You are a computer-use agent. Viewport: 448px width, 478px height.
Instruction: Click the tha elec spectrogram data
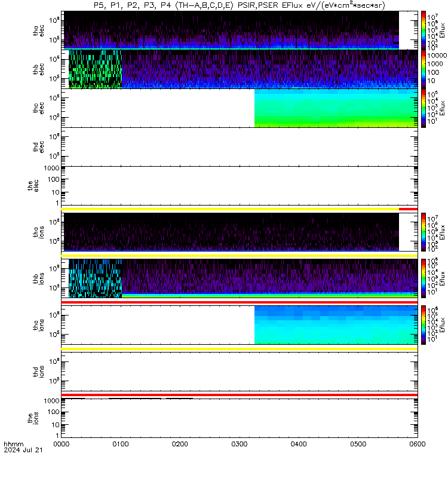tap(231, 30)
